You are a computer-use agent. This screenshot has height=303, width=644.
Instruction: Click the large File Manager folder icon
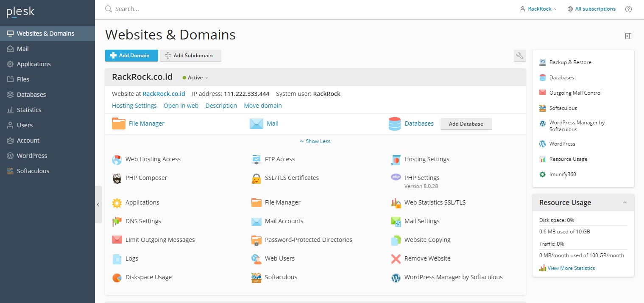point(119,123)
